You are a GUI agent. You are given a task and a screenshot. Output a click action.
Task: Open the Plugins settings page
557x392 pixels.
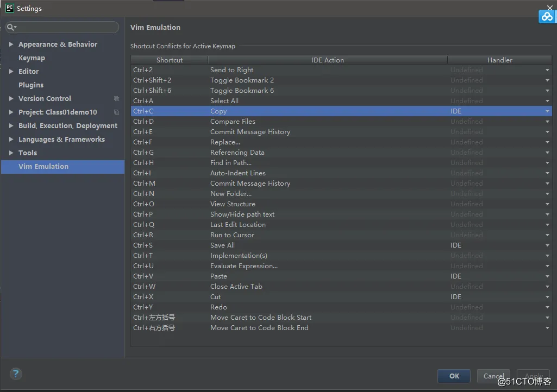click(31, 85)
